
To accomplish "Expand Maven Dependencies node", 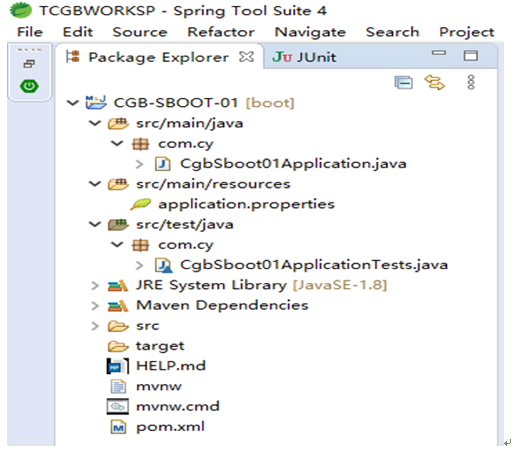I will (95, 306).
